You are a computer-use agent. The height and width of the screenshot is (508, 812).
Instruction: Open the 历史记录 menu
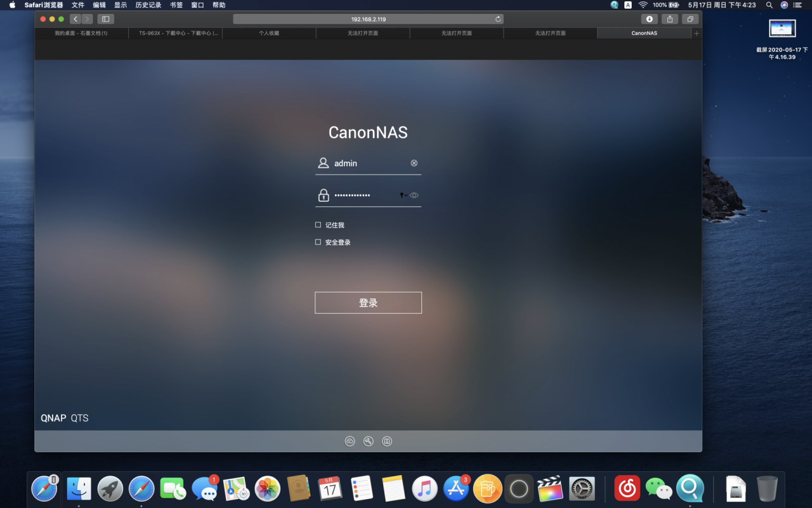pos(148,5)
